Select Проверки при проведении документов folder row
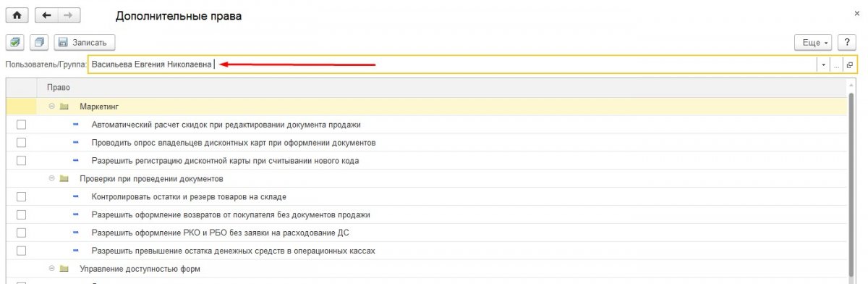The width and height of the screenshot is (868, 284). (x=426, y=178)
